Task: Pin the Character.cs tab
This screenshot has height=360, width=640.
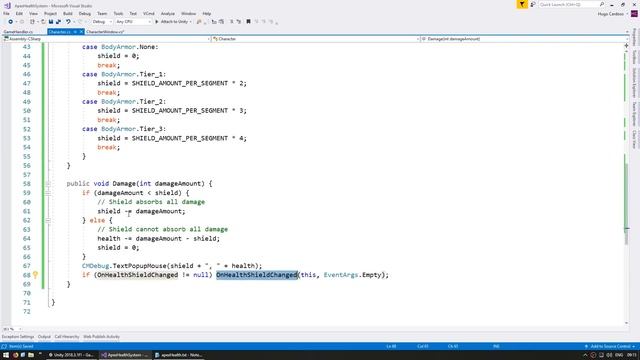Action: (x=76, y=31)
